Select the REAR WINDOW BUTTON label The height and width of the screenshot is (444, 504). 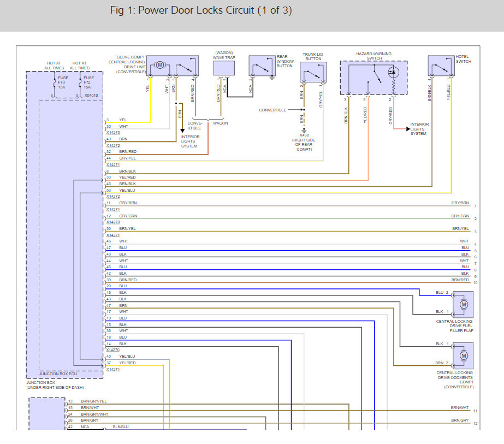[285, 61]
